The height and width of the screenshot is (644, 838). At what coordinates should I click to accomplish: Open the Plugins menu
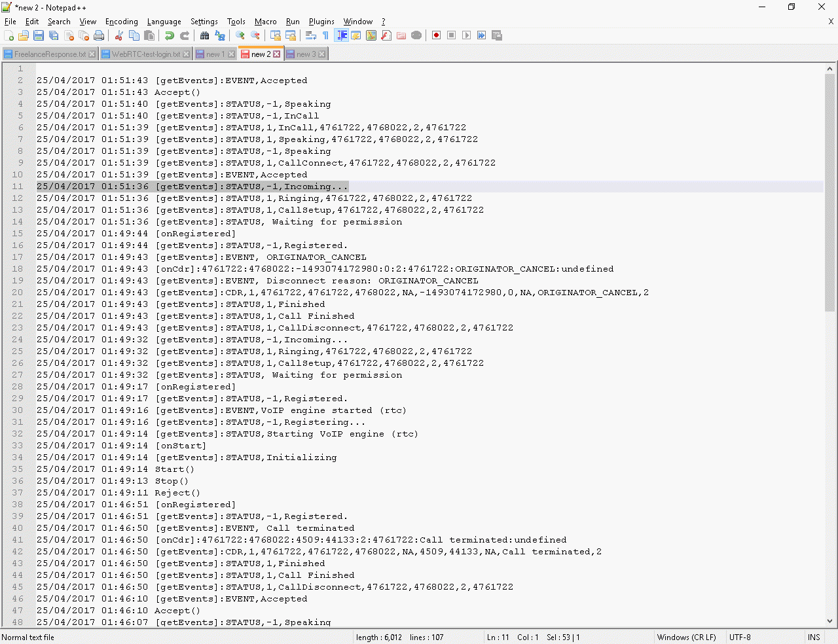(x=321, y=22)
